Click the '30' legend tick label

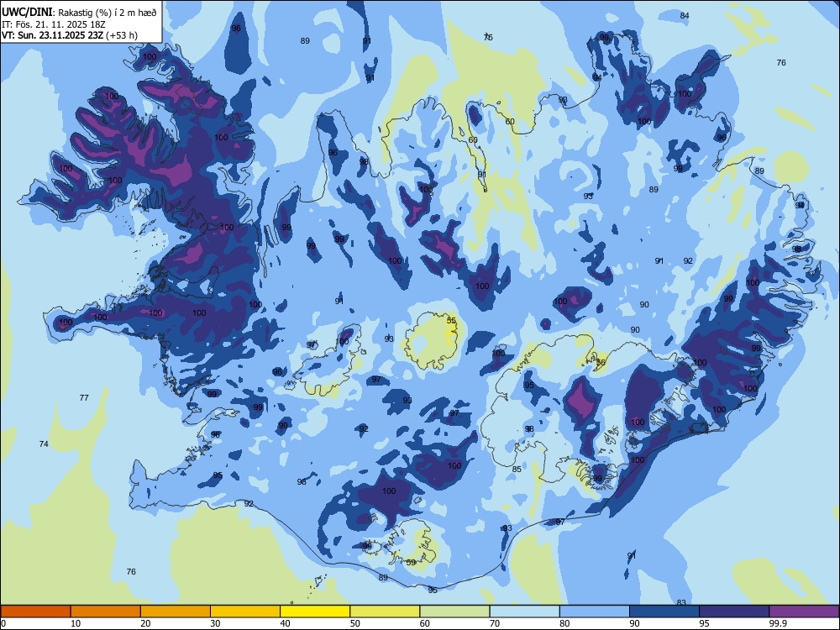215,623
